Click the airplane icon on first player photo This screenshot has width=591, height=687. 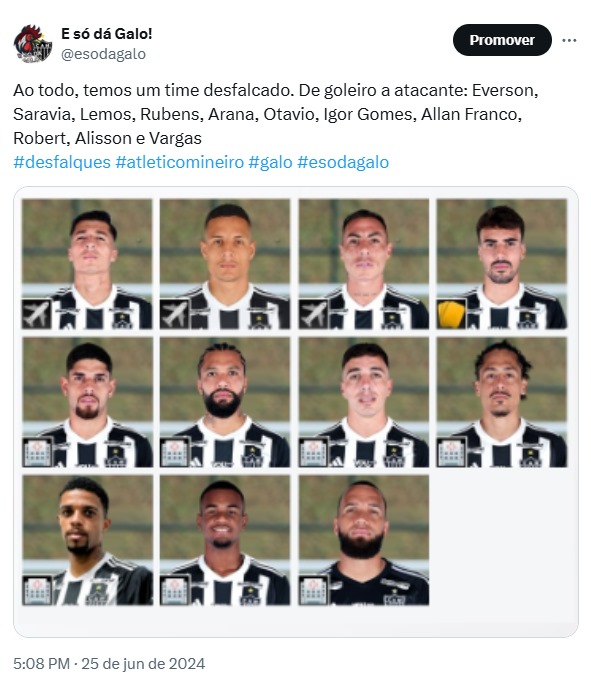point(36,314)
